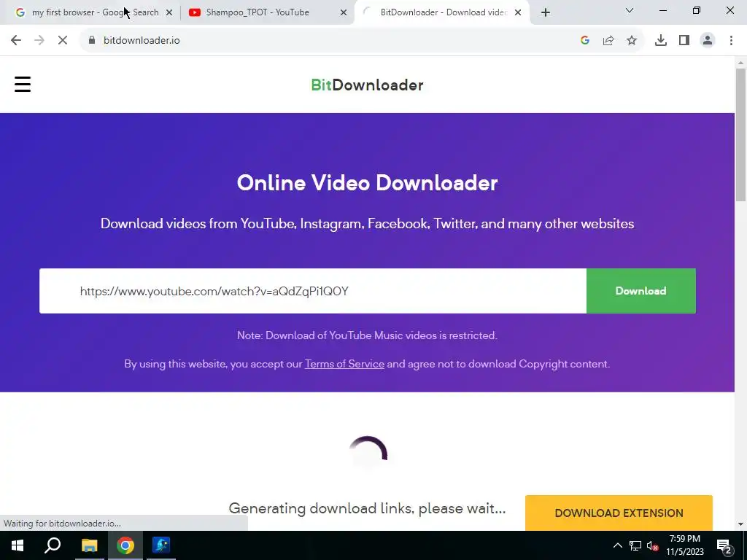747x560 pixels.
Task: Click the green Download button
Action: tap(640, 291)
